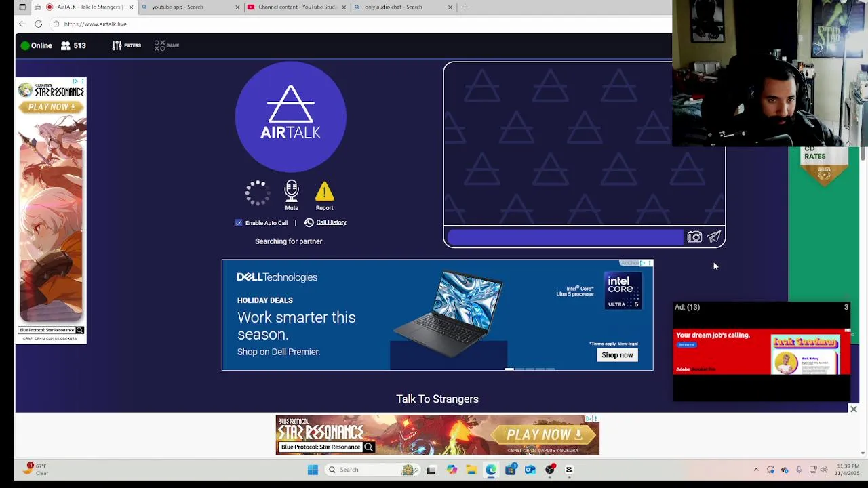Screen dimensions: 868x488
Task: Open a new browser tab
Action: point(465,7)
